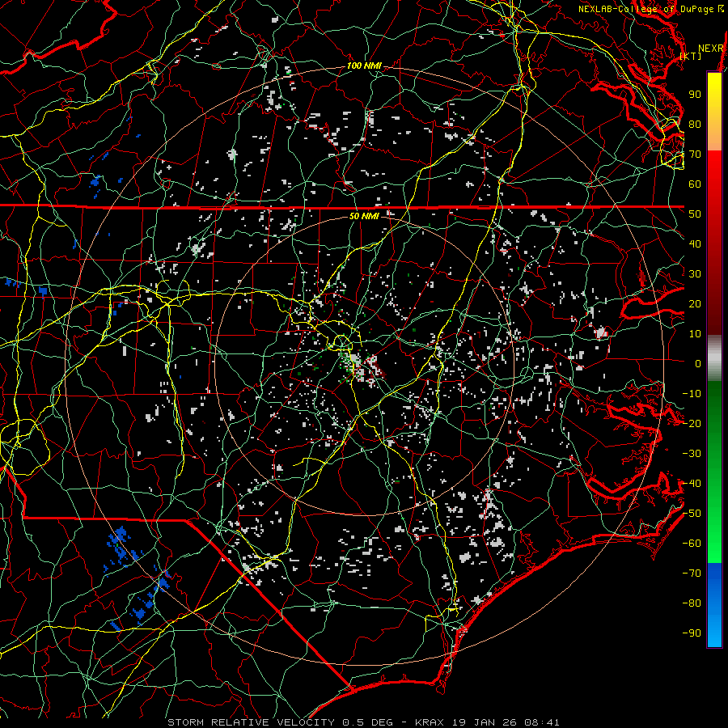
Task: Click the 08:41 timestamp in caption
Action: pyautogui.click(x=542, y=722)
